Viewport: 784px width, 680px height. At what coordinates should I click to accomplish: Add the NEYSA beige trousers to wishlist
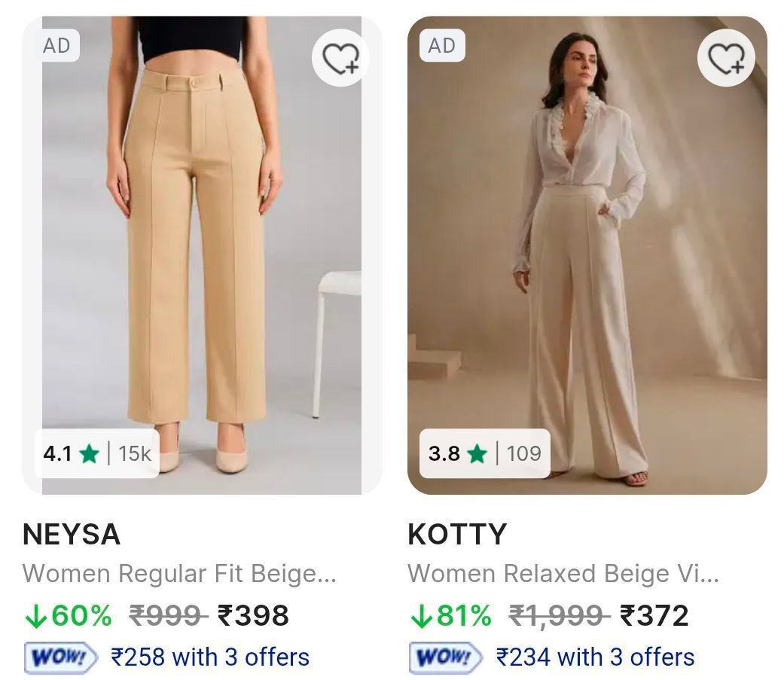click(x=340, y=57)
